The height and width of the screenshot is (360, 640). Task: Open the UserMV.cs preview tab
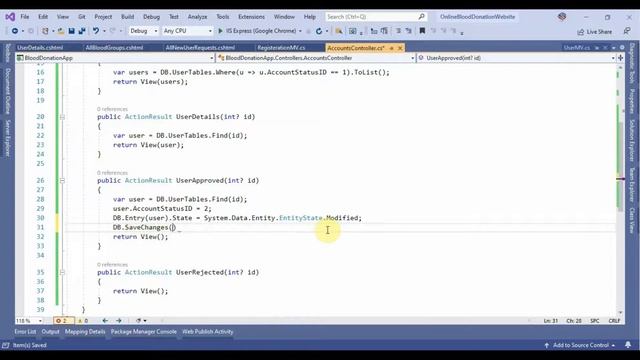[x=576, y=48]
